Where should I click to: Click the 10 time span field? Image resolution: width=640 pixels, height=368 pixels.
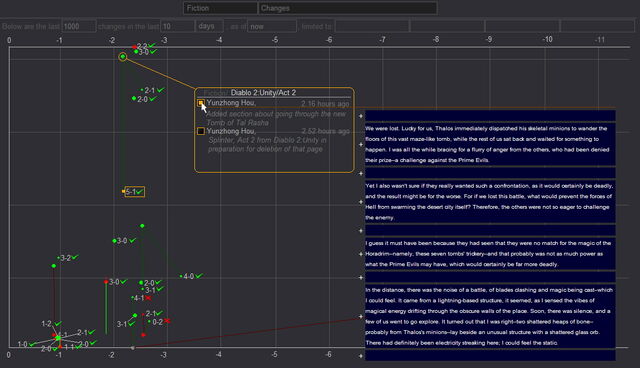coord(178,27)
